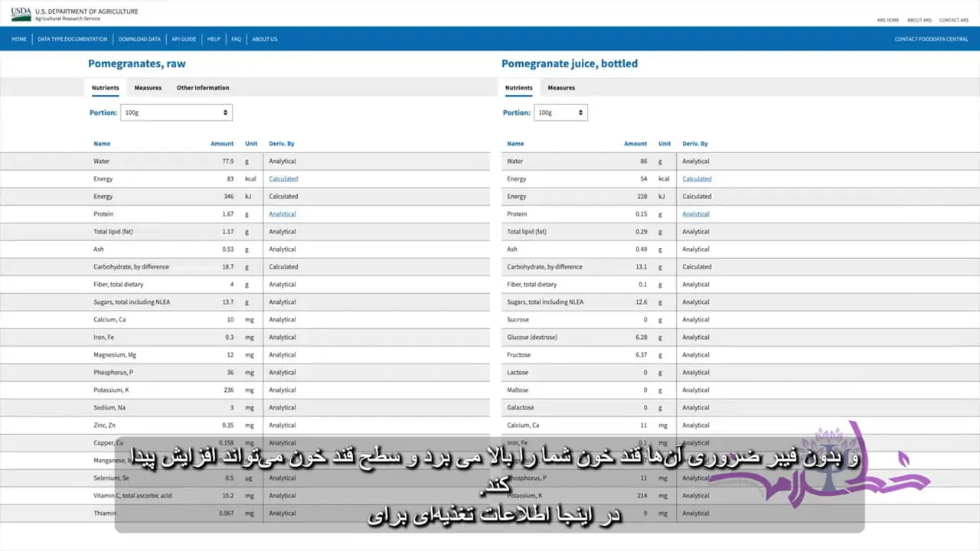Screen dimensions: 980x551
Task: Select 'Lactose' row in juice table
Action: [740, 373]
